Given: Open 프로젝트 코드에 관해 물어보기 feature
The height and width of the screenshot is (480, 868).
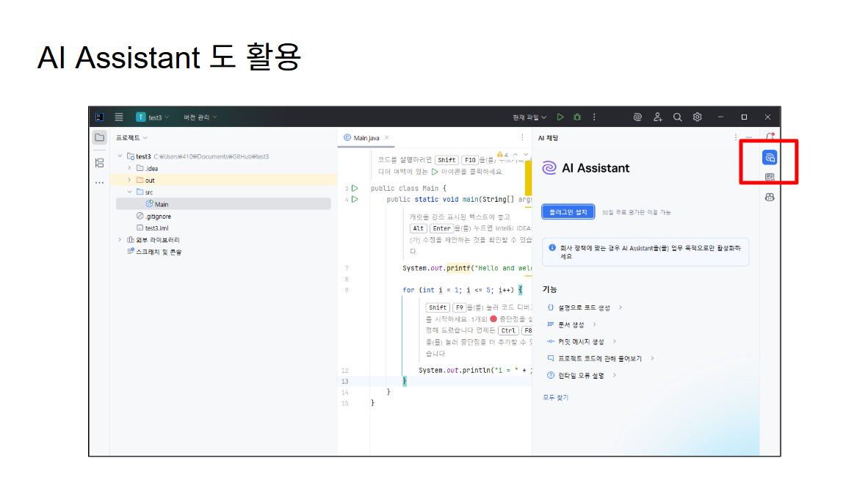Looking at the screenshot, I should [601, 358].
